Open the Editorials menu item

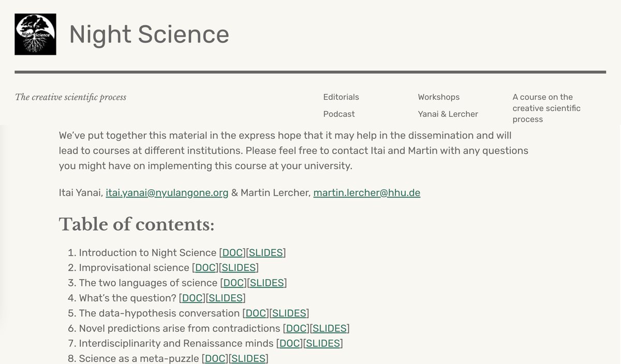[x=341, y=97]
